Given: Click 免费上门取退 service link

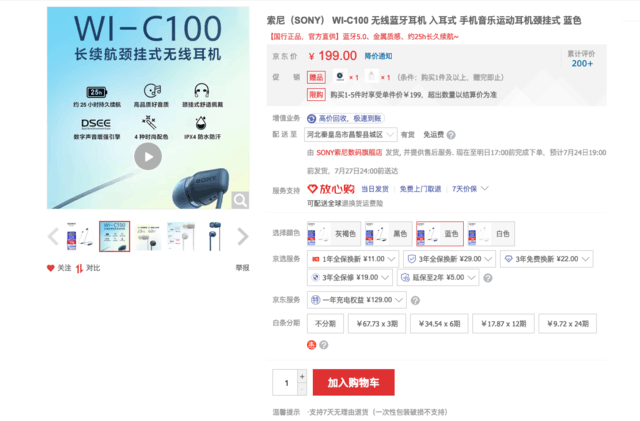Looking at the screenshot, I should (x=420, y=189).
